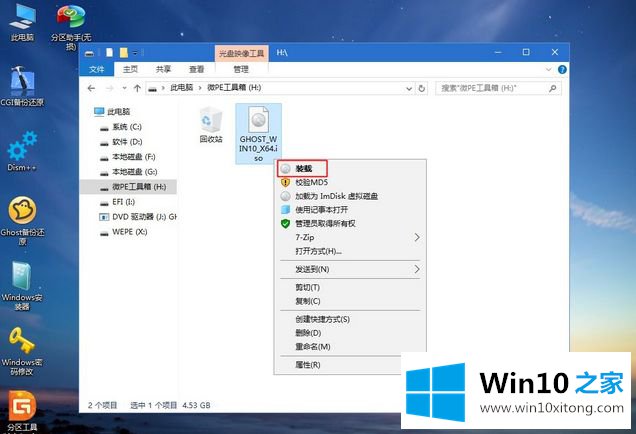Switch to the 查看 ribbon tab
The width and height of the screenshot is (636, 434).
(x=197, y=69)
